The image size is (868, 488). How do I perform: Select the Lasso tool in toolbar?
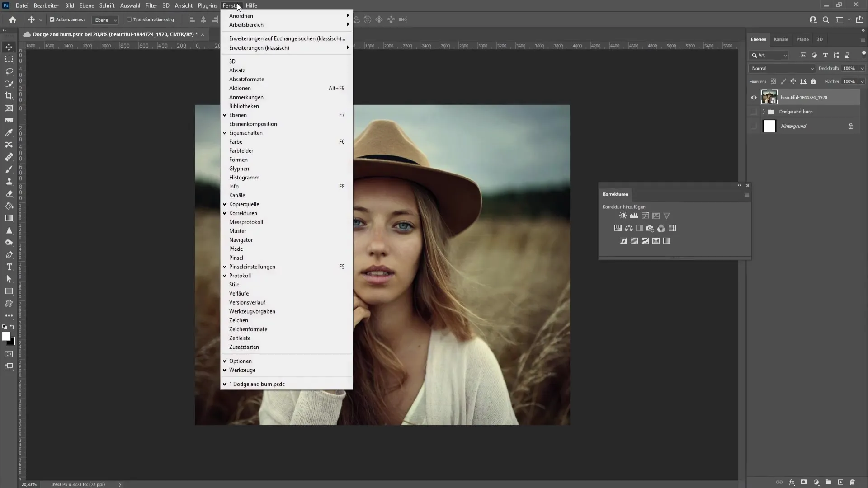point(9,71)
